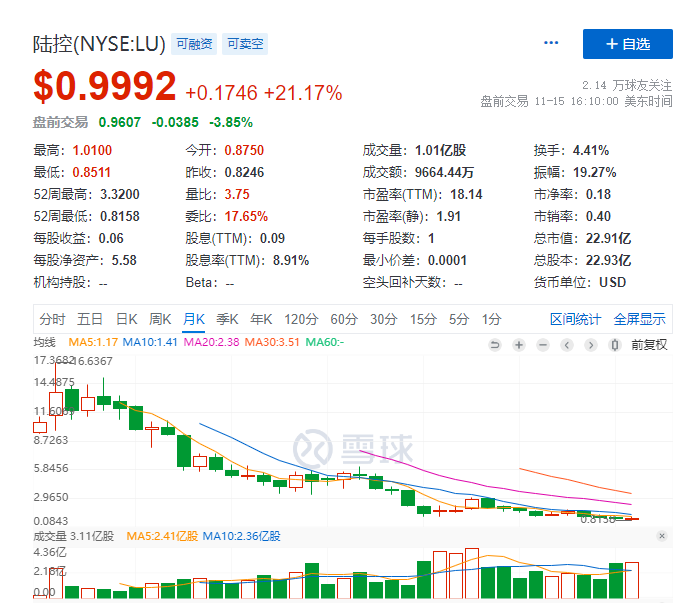Viewport: 685px width, 603px height.
Task: Click the 最低 value 0.8511
Action: coord(91,172)
